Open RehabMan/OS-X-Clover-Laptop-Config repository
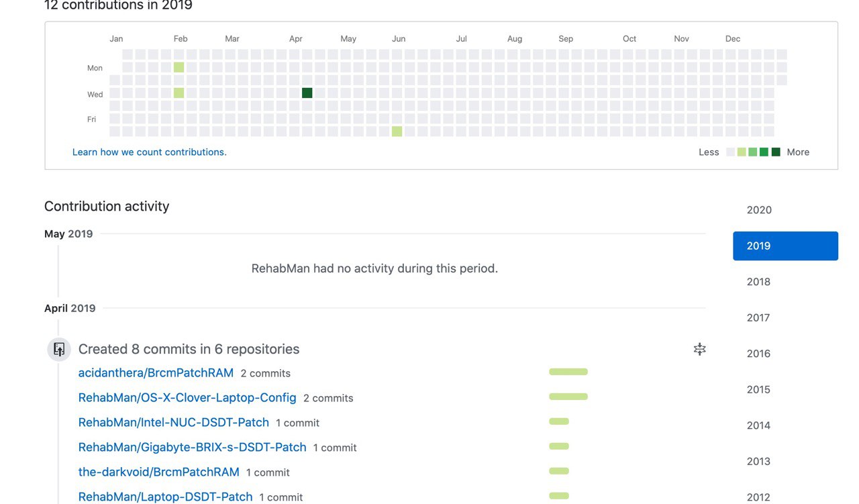Screen dimensions: 859x504 pyautogui.click(x=187, y=397)
